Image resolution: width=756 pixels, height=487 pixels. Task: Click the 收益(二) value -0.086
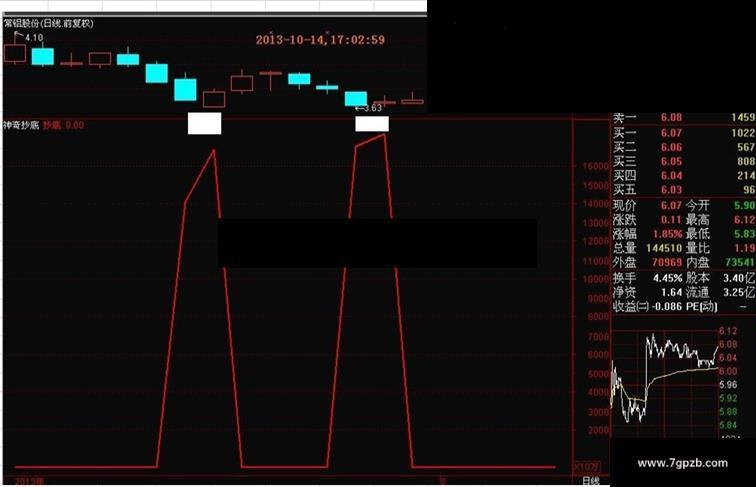coord(667,307)
